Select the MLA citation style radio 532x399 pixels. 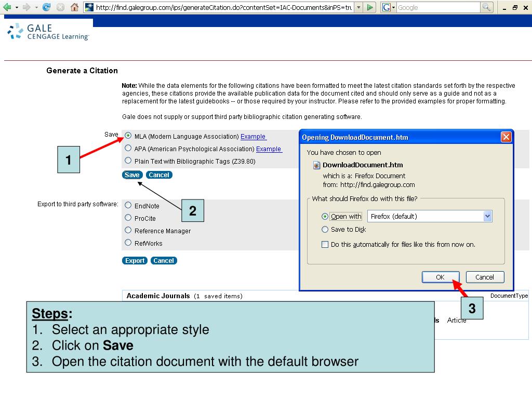(x=128, y=136)
